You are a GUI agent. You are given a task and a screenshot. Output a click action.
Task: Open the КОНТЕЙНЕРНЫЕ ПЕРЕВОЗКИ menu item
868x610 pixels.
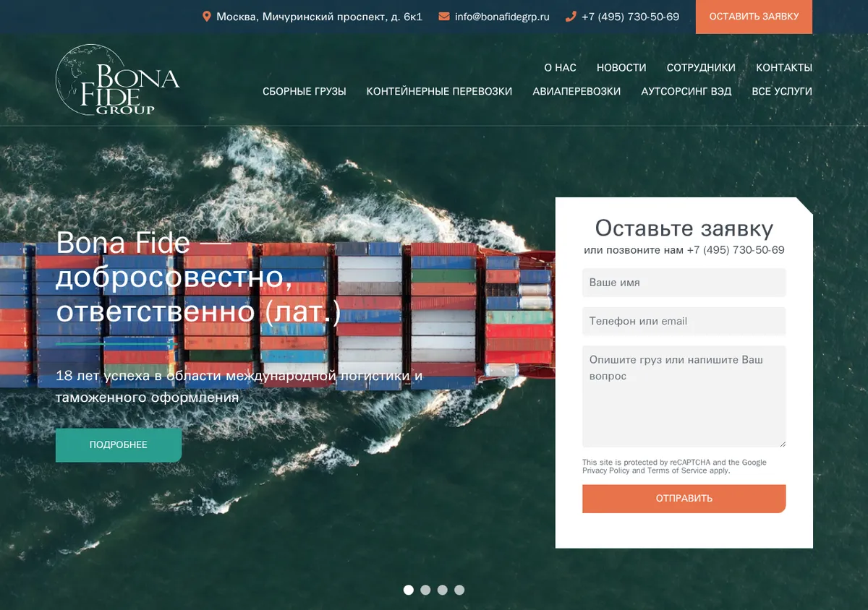(439, 92)
